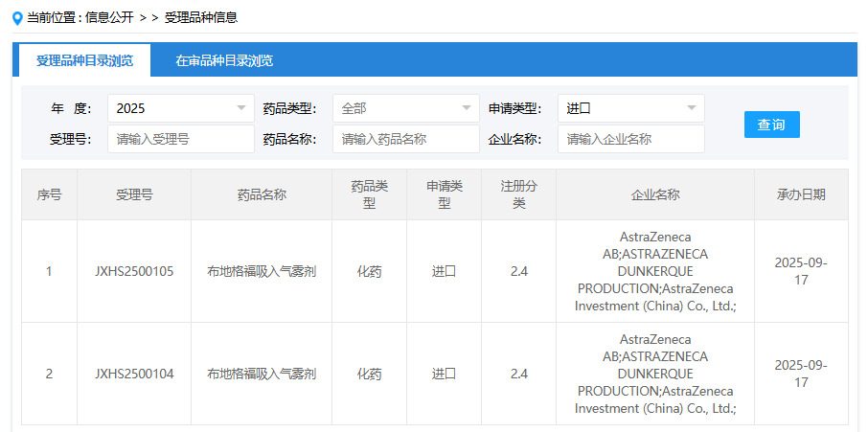
Task: Click the location pin icon
Action: 17,17
